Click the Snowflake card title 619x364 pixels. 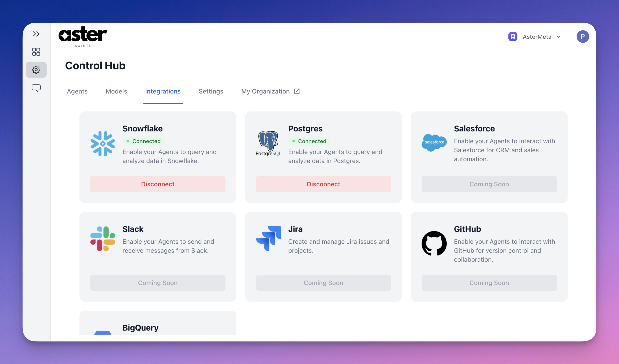[142, 129]
